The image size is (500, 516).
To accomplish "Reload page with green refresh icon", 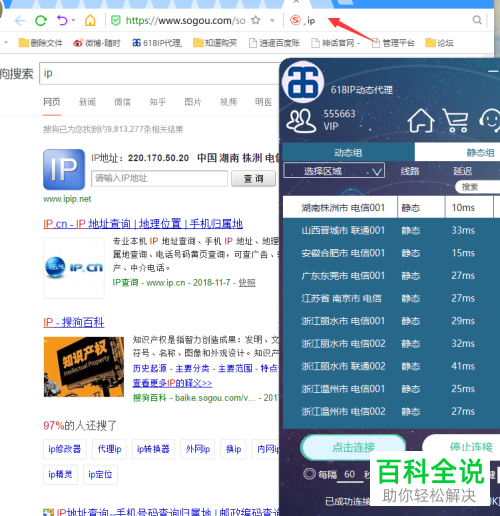I will (41, 21).
